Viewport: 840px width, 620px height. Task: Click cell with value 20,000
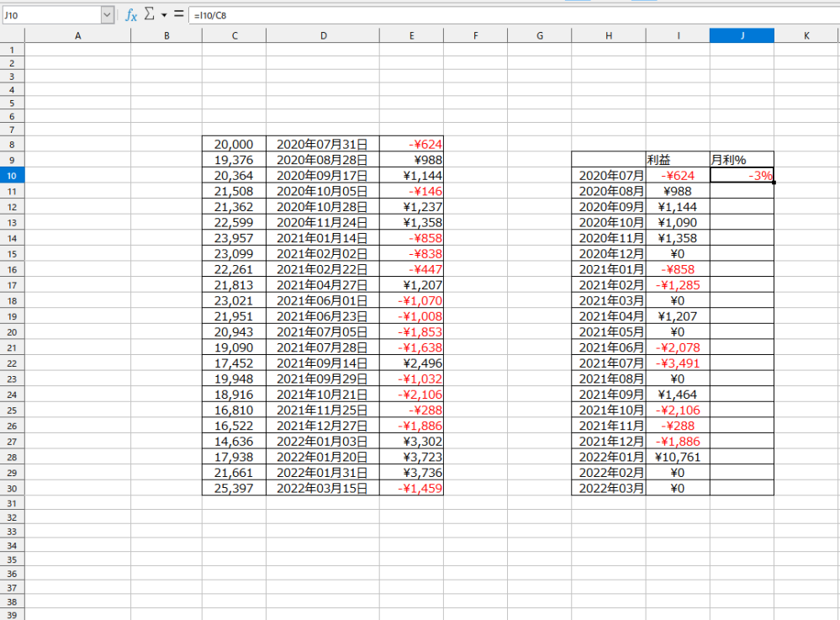coord(234,145)
